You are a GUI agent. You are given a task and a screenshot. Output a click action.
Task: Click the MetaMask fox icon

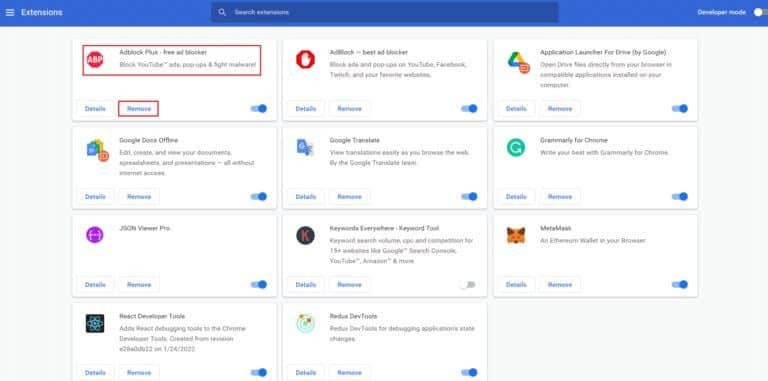[516, 236]
